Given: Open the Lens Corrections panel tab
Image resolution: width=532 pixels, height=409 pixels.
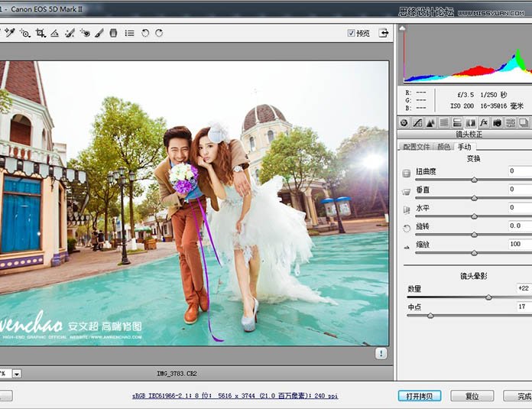Looking at the screenshot, I should pos(471,123).
